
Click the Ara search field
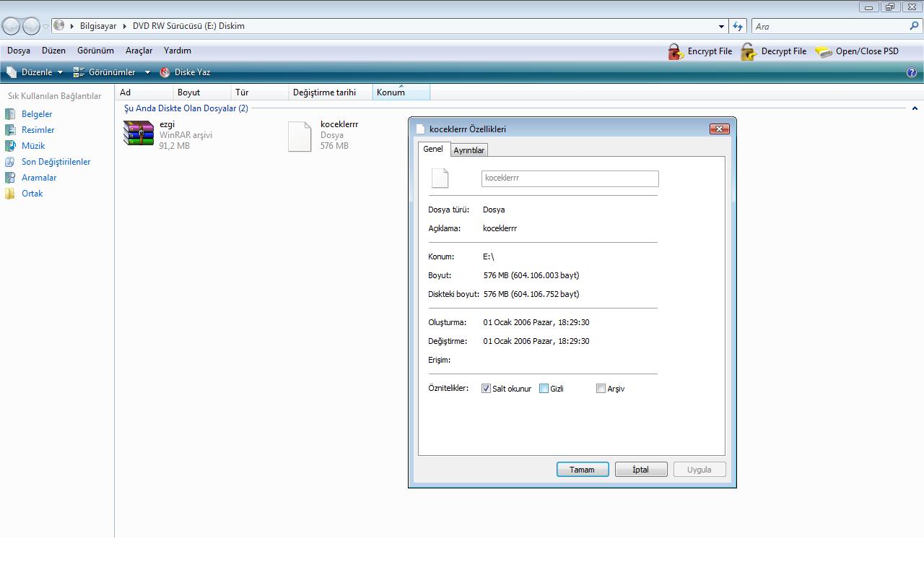pos(830,27)
